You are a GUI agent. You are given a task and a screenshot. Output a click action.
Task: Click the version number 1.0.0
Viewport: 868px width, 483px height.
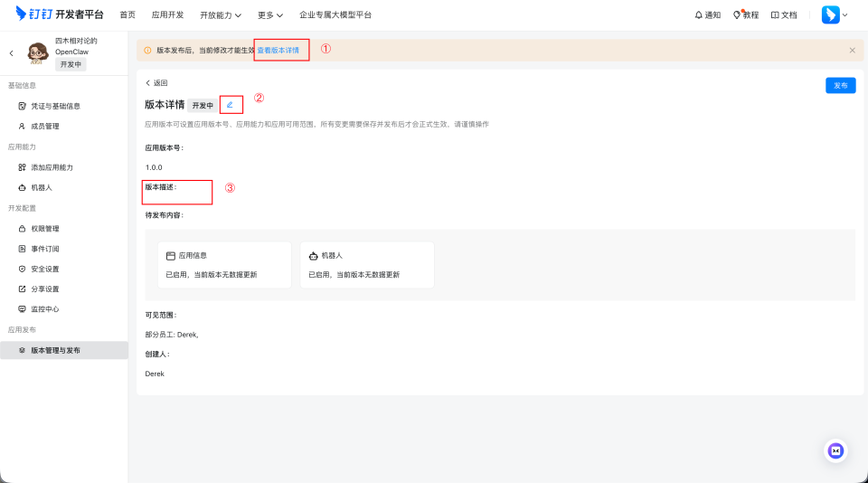(154, 167)
